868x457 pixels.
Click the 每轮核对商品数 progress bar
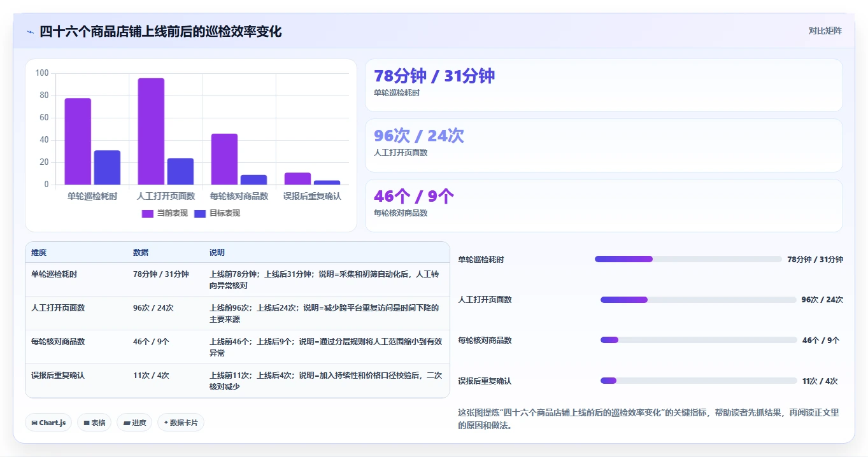pyautogui.click(x=699, y=340)
